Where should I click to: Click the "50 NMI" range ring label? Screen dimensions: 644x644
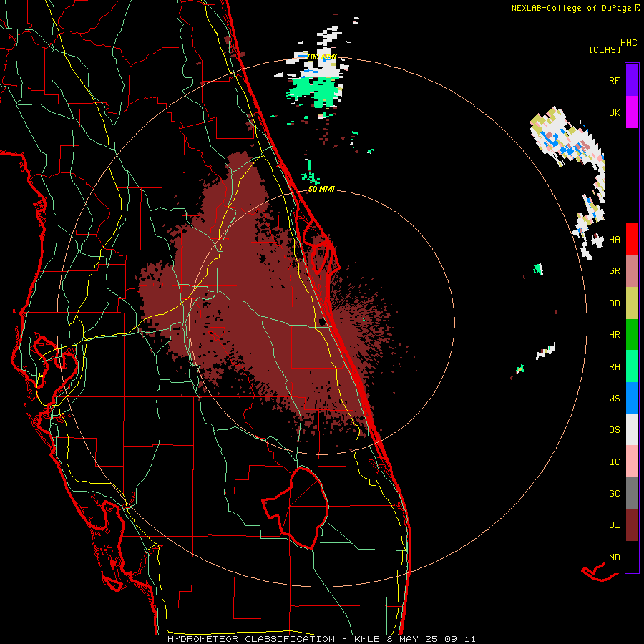click(x=321, y=189)
